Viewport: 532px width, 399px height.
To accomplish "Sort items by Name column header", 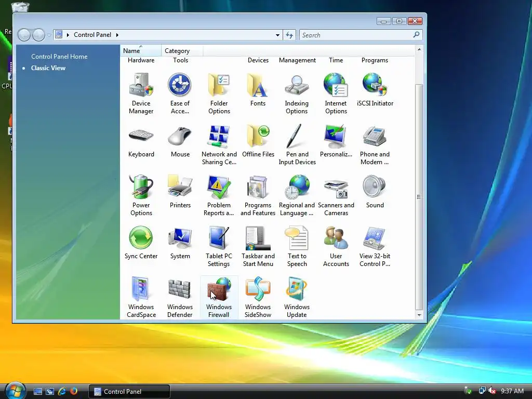I will 141,50.
